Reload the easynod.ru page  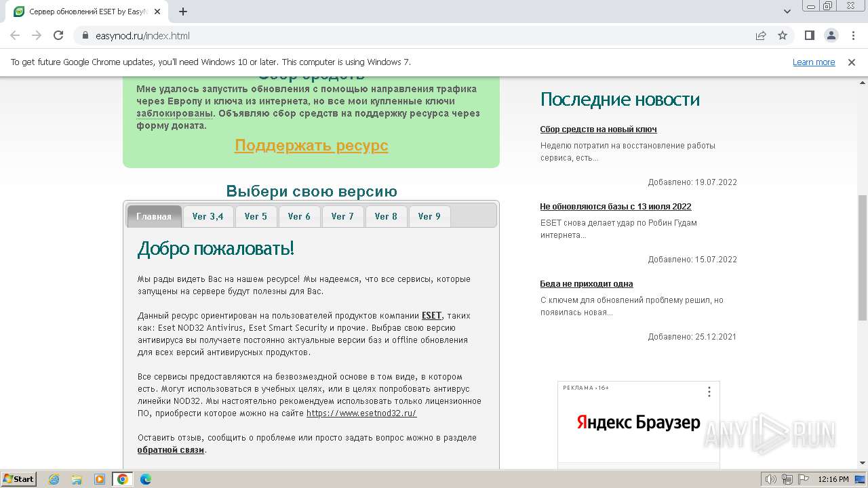58,36
